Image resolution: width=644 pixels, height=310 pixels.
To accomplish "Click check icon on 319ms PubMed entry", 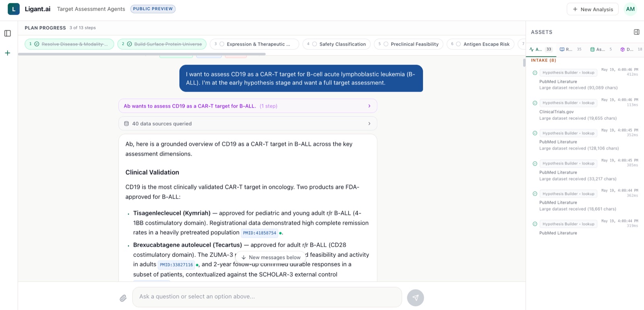I will 535,224.
